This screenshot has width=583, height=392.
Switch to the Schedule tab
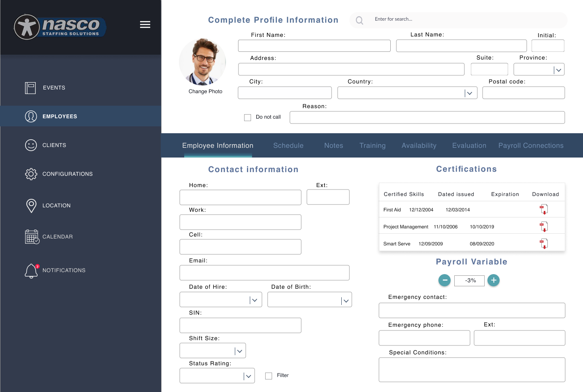click(x=288, y=145)
